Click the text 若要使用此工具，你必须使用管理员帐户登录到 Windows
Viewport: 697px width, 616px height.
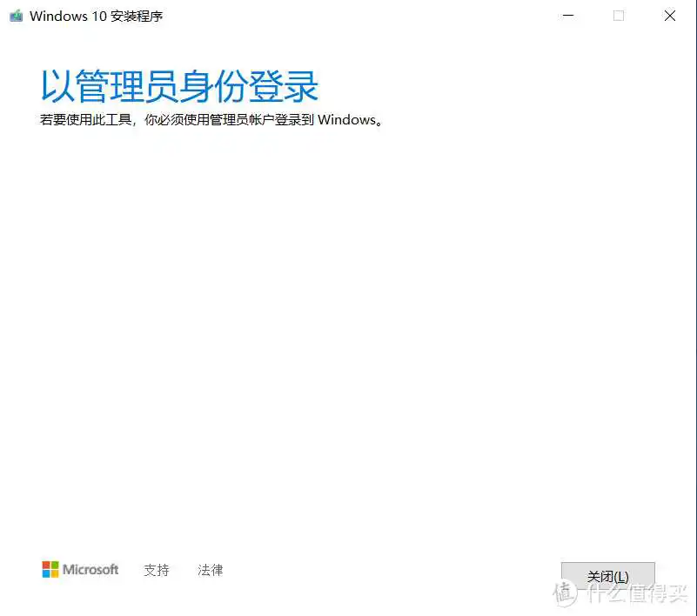tap(211, 119)
